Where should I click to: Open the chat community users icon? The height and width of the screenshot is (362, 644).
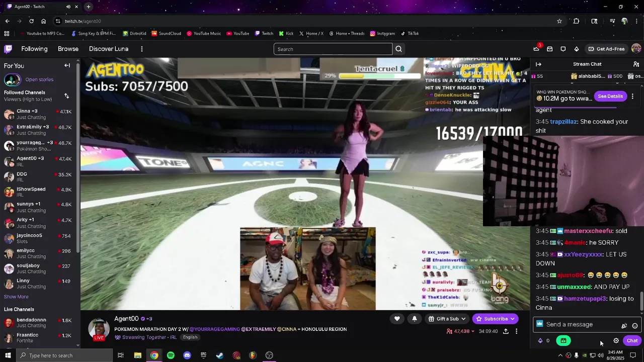tap(636, 64)
